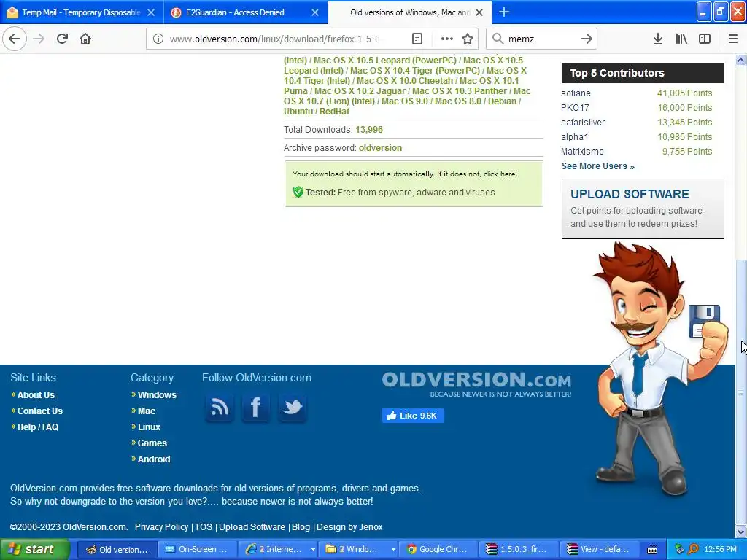Click the search box containing memz

[x=541, y=39]
